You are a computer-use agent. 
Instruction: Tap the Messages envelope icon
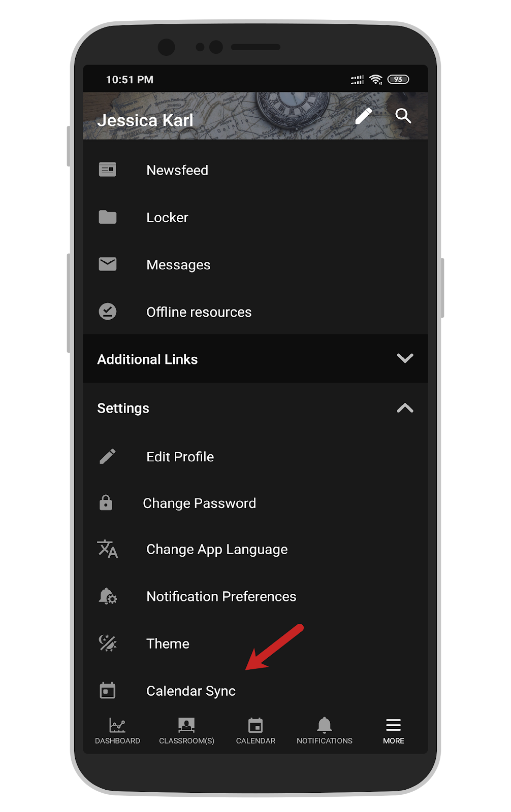108,264
